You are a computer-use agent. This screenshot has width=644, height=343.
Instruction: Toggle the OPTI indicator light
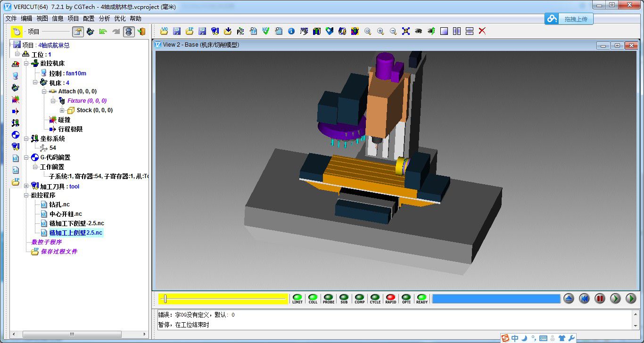coord(406,299)
